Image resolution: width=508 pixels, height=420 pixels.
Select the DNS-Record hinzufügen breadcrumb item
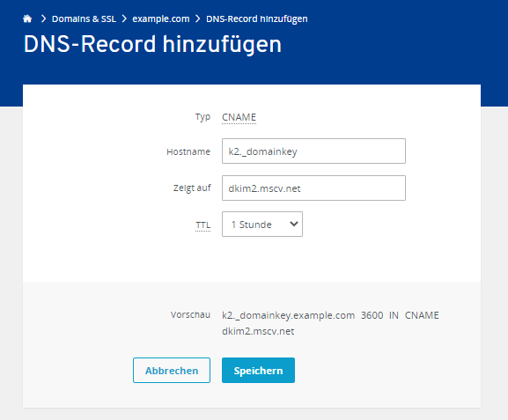click(x=257, y=18)
